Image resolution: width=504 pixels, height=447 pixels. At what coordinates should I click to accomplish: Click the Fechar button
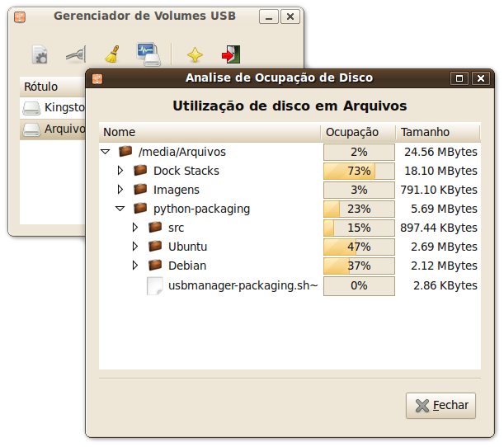click(x=440, y=406)
